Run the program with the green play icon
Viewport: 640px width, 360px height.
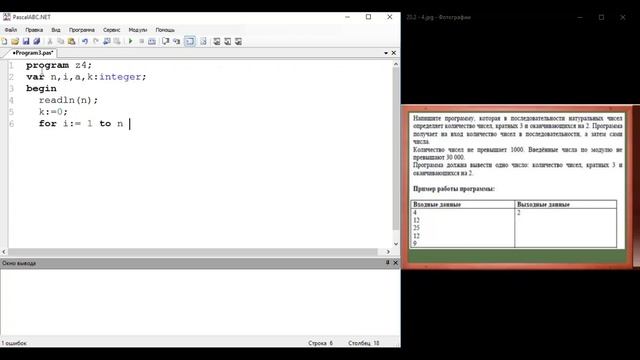click(131, 41)
